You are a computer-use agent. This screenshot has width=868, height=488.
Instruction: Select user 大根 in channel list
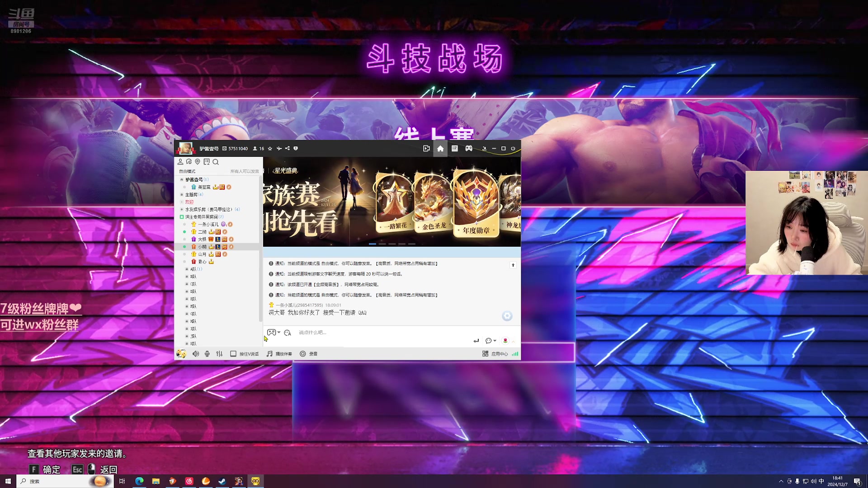[202, 239]
